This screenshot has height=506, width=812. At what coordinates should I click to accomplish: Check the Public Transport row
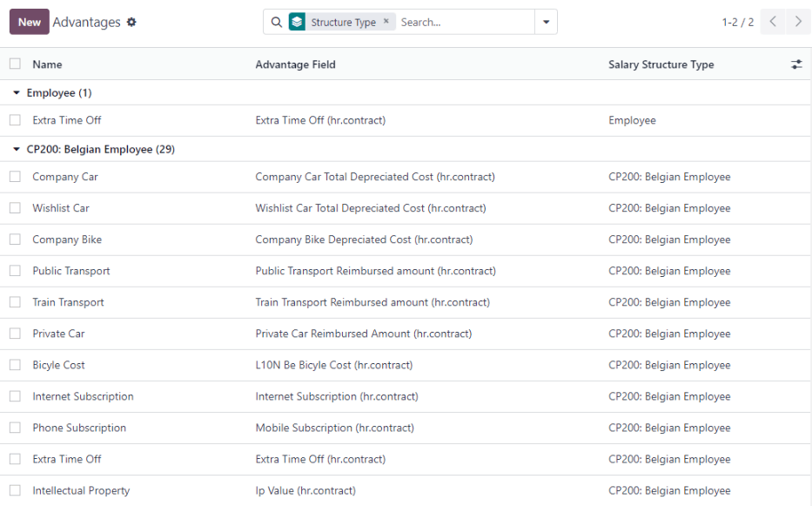(15, 271)
